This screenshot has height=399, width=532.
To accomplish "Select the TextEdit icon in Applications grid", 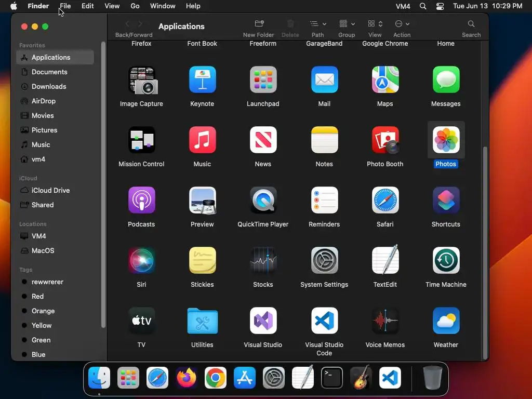I will click(x=385, y=260).
